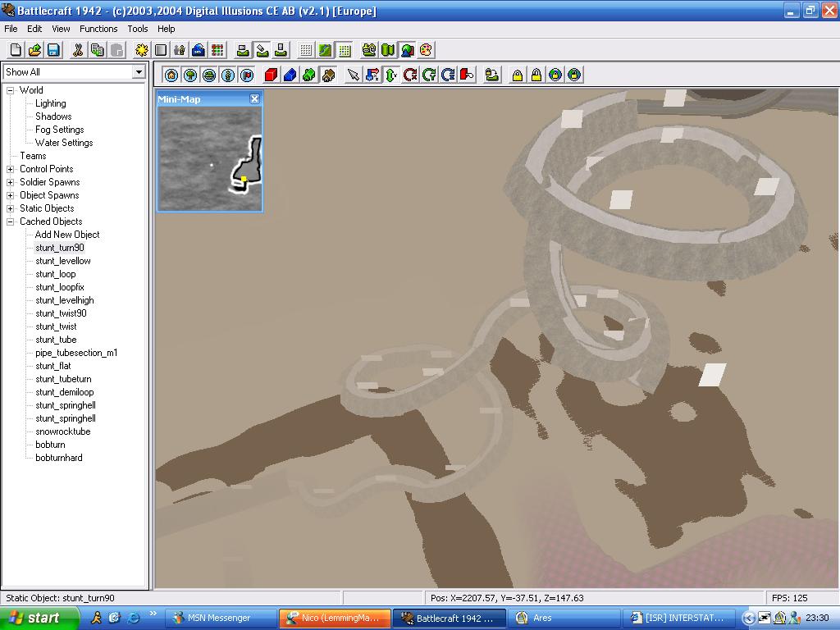840x630 pixels.
Task: Click the New file icon in the toolbar
Action: point(16,50)
